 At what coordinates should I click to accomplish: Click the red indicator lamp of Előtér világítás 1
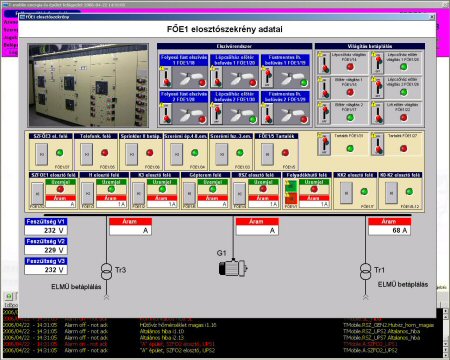[350, 92]
